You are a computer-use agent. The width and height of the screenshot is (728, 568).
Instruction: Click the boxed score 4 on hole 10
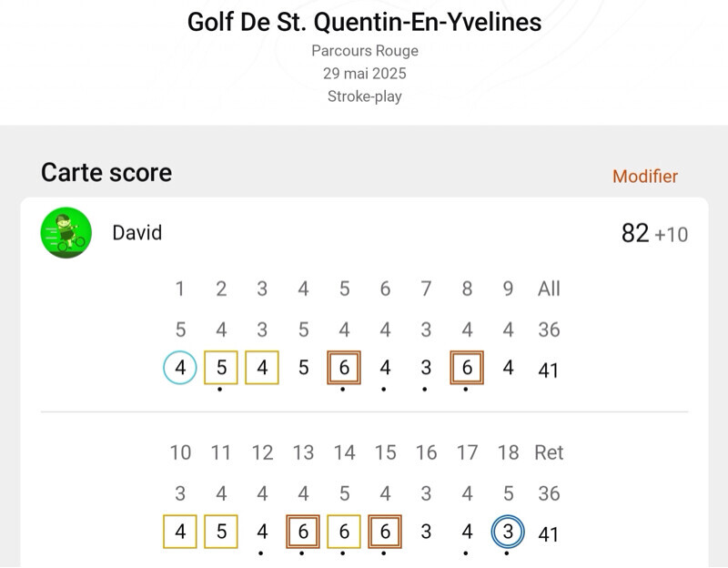point(180,532)
